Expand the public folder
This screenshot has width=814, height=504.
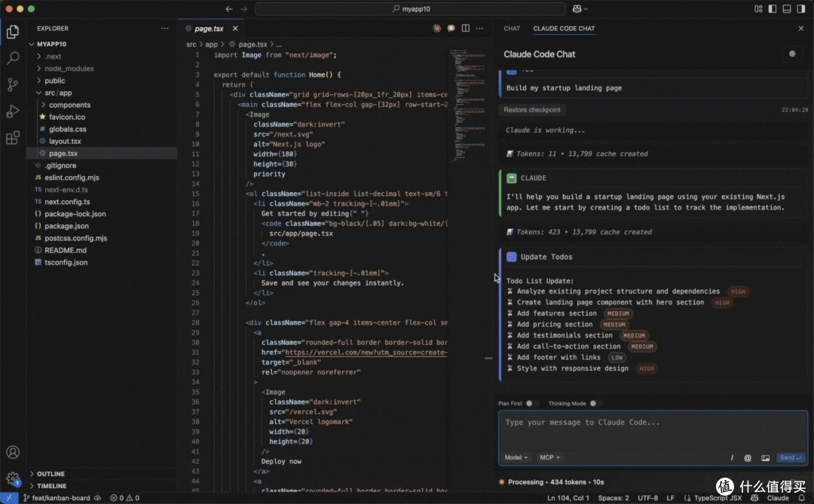(x=54, y=81)
